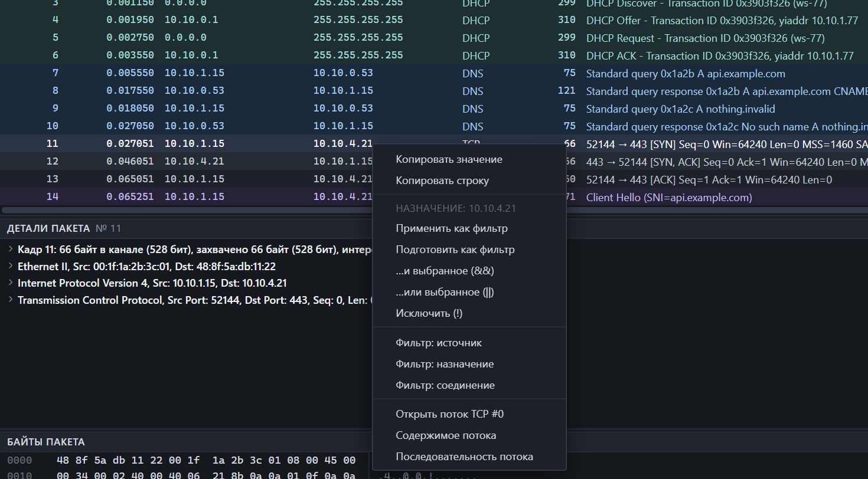Image resolution: width=868 pixels, height=479 pixels.
Task: Choose Копировать значение from context menu
Action: (x=469, y=159)
